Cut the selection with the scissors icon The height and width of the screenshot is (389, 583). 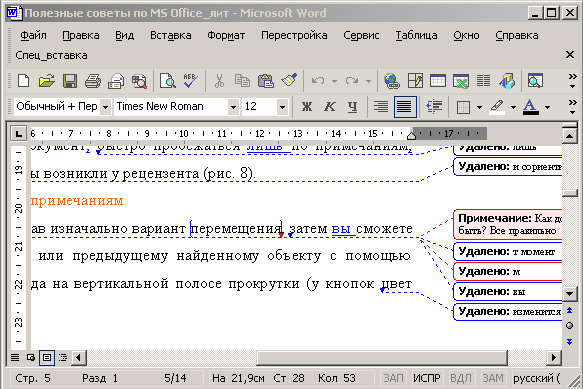219,80
